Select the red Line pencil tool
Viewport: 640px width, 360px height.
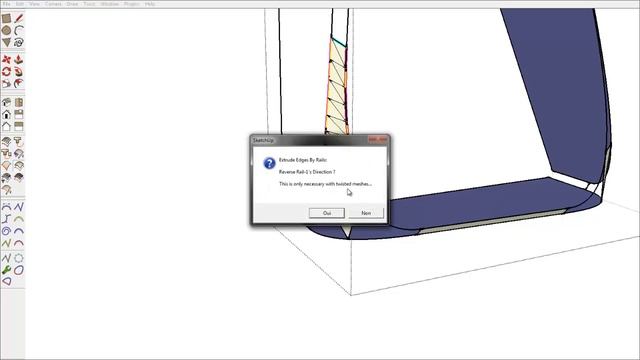[19, 18]
